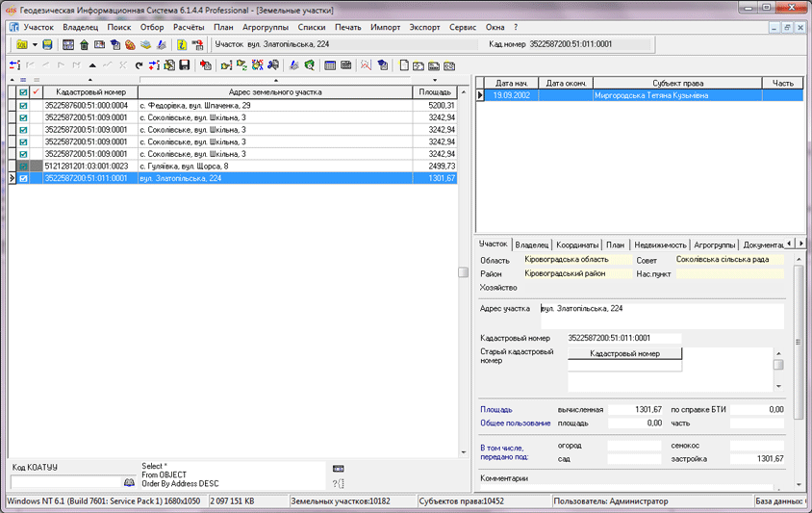Screen dimensions: 812x513
Task: Click the sort arrow above the Площадь column
Action: (x=435, y=80)
